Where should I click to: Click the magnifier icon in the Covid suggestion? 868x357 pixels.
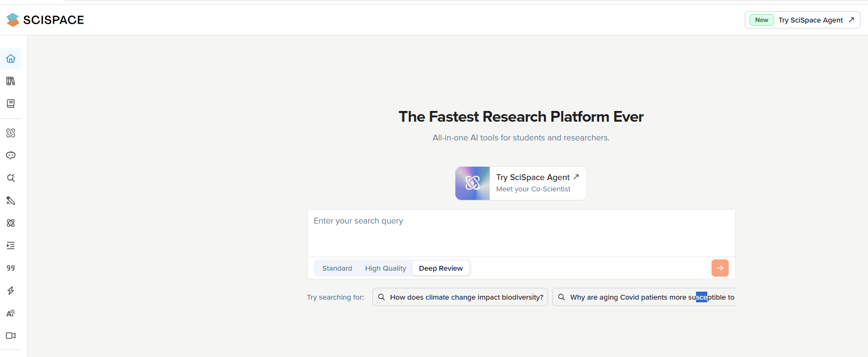pos(562,297)
